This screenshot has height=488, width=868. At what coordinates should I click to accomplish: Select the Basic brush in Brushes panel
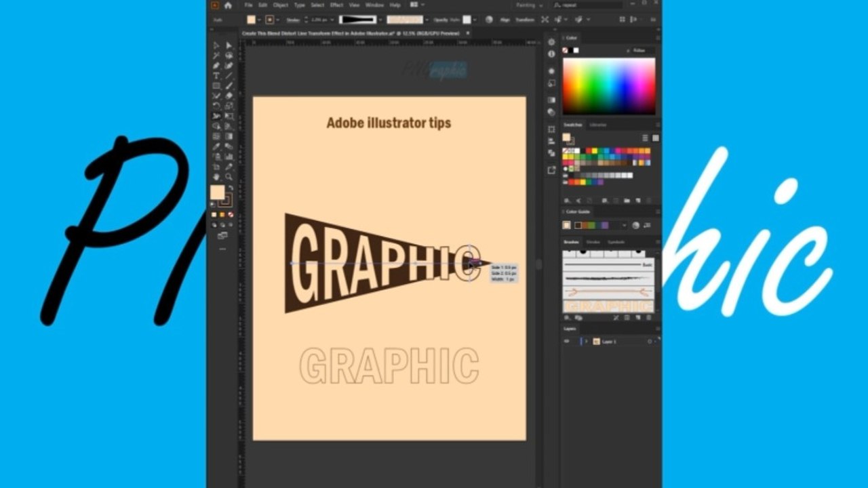(608, 264)
